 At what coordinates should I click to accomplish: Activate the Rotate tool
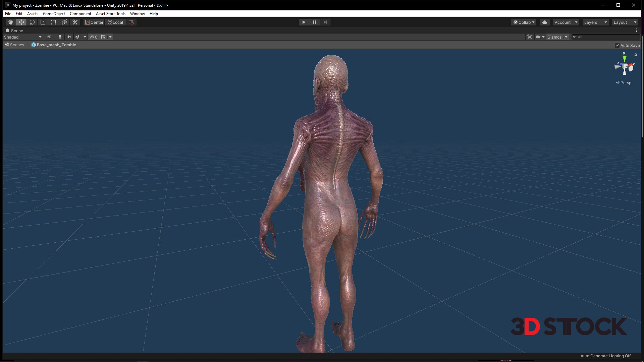[x=32, y=22]
